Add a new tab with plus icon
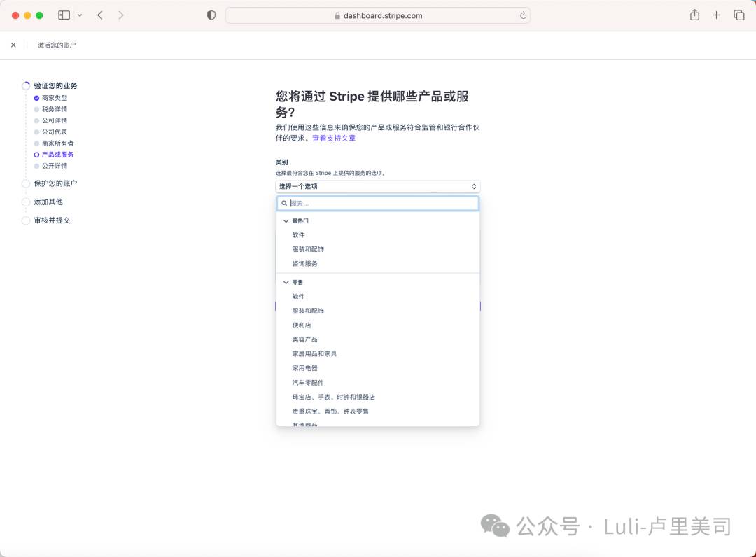This screenshot has width=756, height=557. (717, 15)
